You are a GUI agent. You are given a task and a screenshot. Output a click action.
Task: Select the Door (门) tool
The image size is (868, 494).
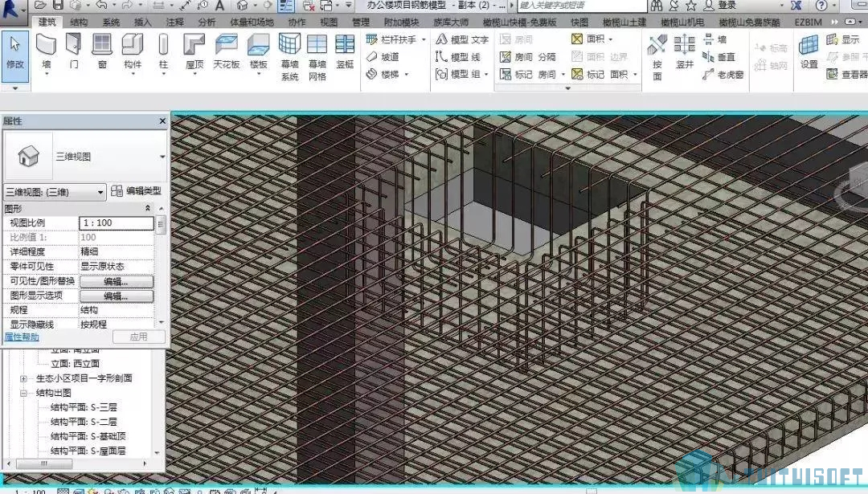[74, 51]
